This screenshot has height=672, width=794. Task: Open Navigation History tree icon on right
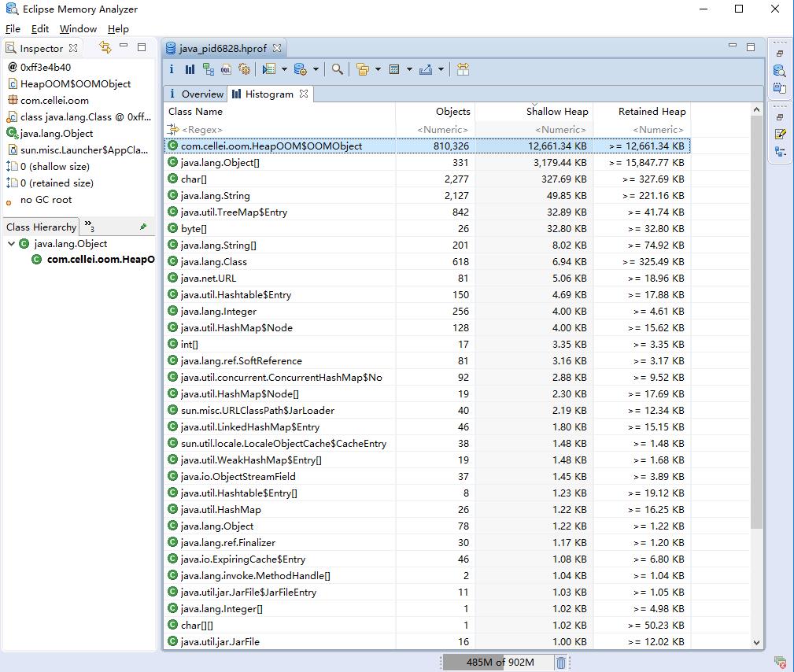pyautogui.click(x=780, y=151)
